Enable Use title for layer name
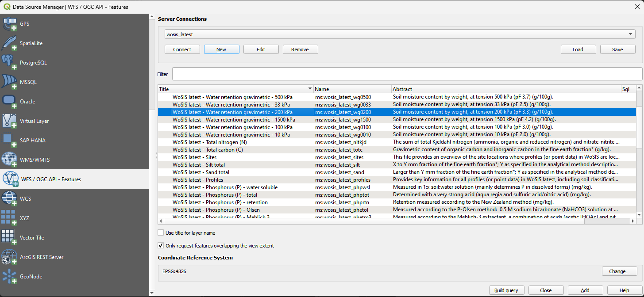644x297 pixels. (161, 233)
